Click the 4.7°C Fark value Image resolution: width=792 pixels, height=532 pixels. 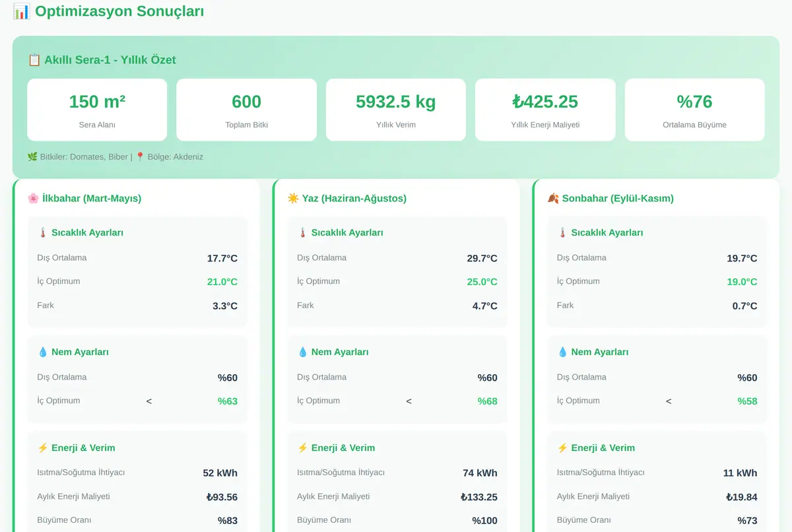point(485,306)
